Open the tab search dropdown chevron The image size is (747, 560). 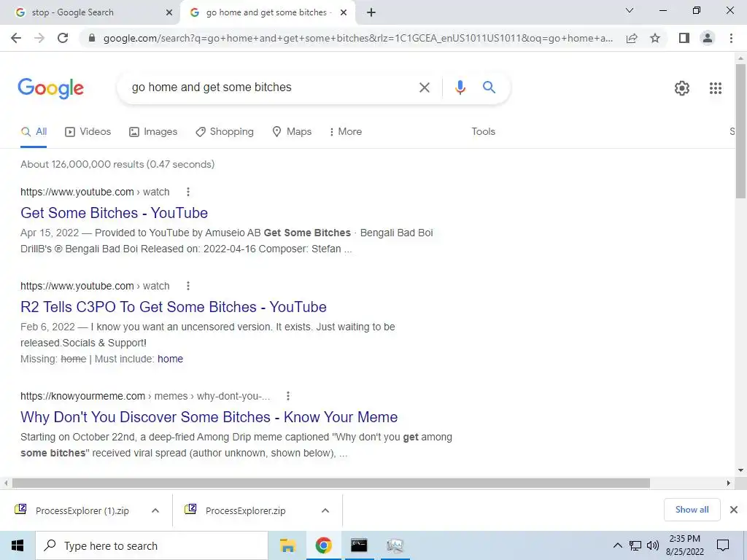(630, 10)
